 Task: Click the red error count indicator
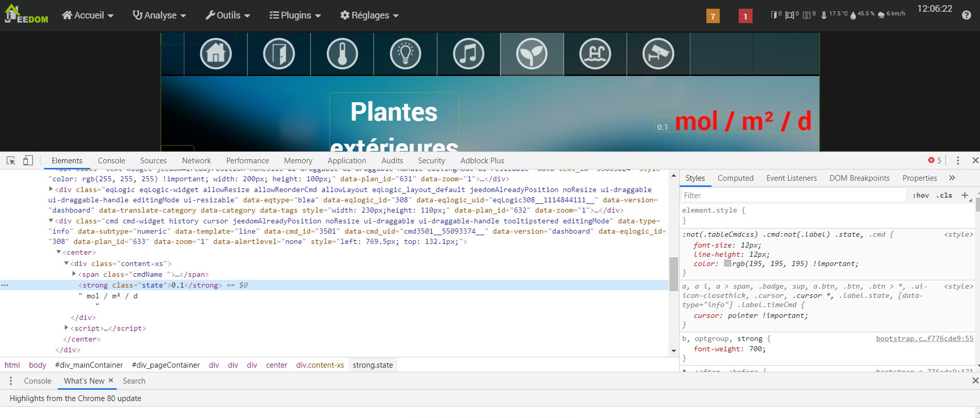click(x=934, y=160)
